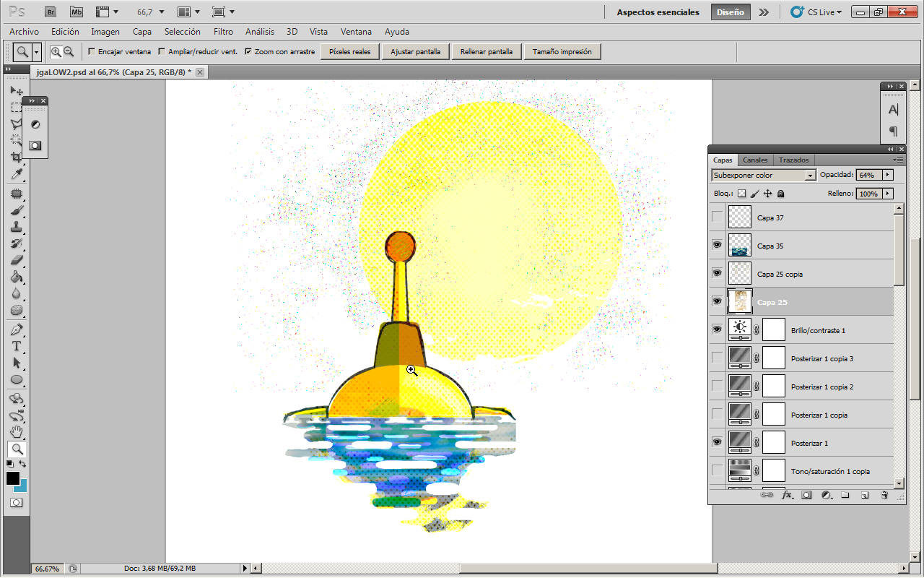Swap foreground and background colors
The image size is (924, 578).
(x=23, y=464)
